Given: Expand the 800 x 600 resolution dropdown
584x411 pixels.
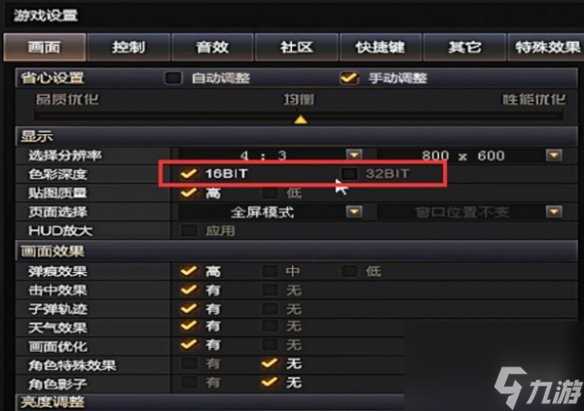Looking at the screenshot, I should (x=554, y=154).
